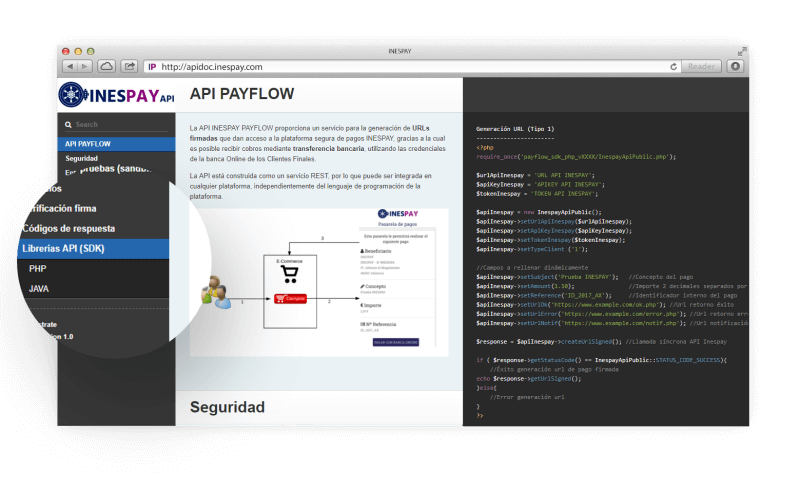Select API PAYFLOW in the sidebar
The height and width of the screenshot is (490, 800).
[x=116, y=144]
